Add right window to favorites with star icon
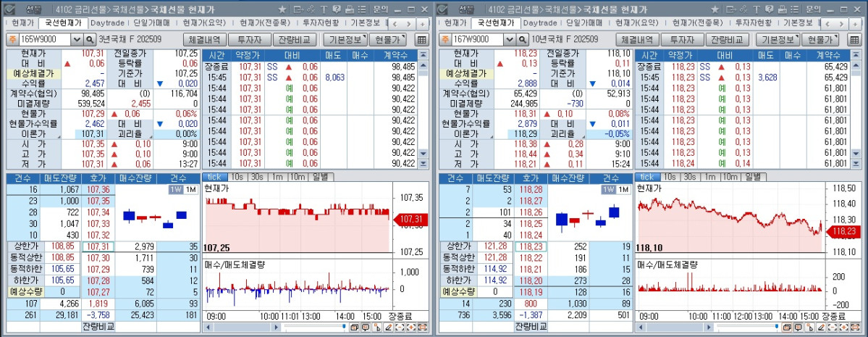This screenshot has height=337, width=868. pos(715,9)
